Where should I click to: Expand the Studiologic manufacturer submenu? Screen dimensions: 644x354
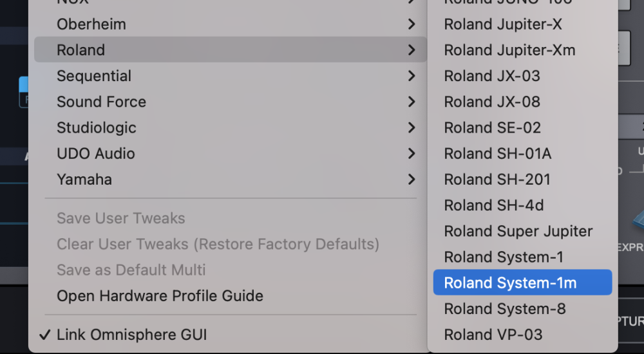coord(97,127)
